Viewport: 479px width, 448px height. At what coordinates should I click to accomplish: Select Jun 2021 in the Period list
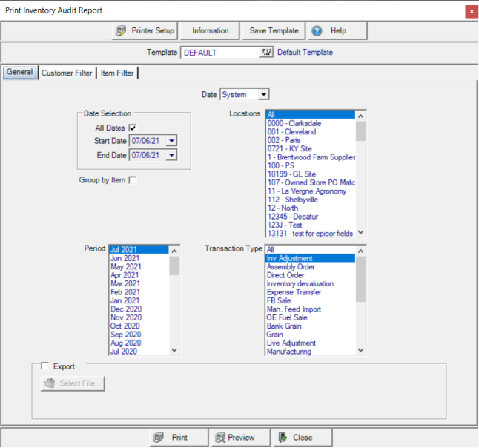point(125,258)
